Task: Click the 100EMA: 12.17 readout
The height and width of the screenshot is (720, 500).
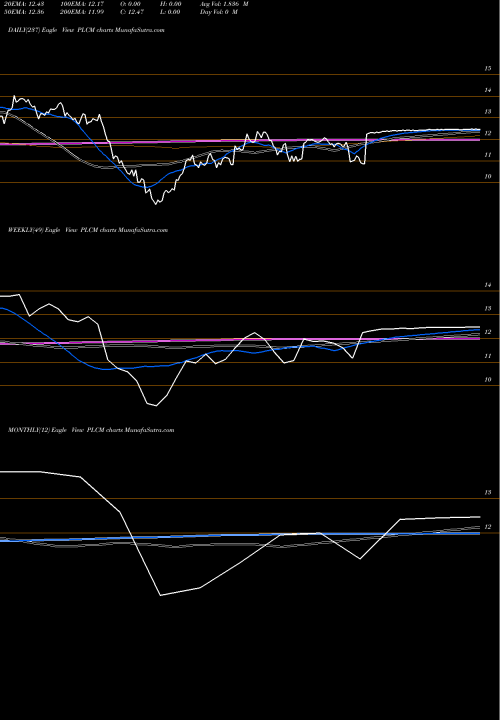Action: 84,4
